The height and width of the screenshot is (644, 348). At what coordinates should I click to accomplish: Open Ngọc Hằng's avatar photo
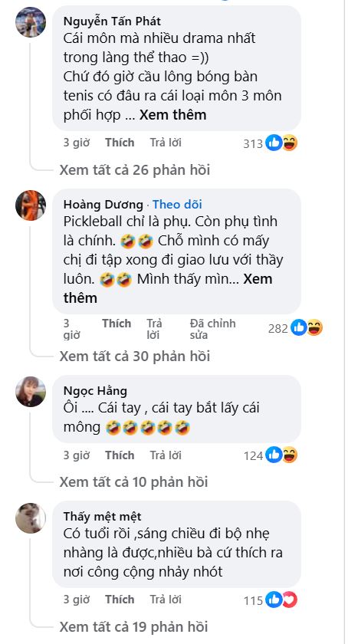coord(31,392)
